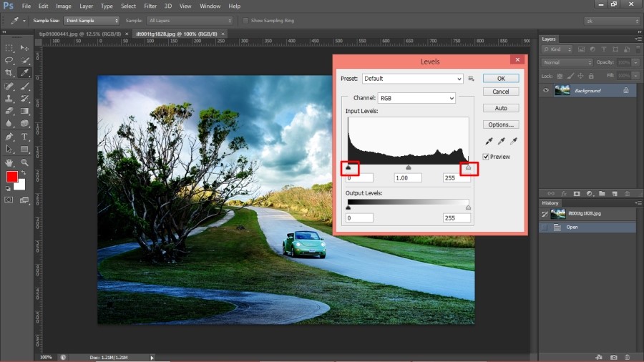The width and height of the screenshot is (644, 362).
Task: Toggle history brush source for snapshot
Action: tap(545, 214)
